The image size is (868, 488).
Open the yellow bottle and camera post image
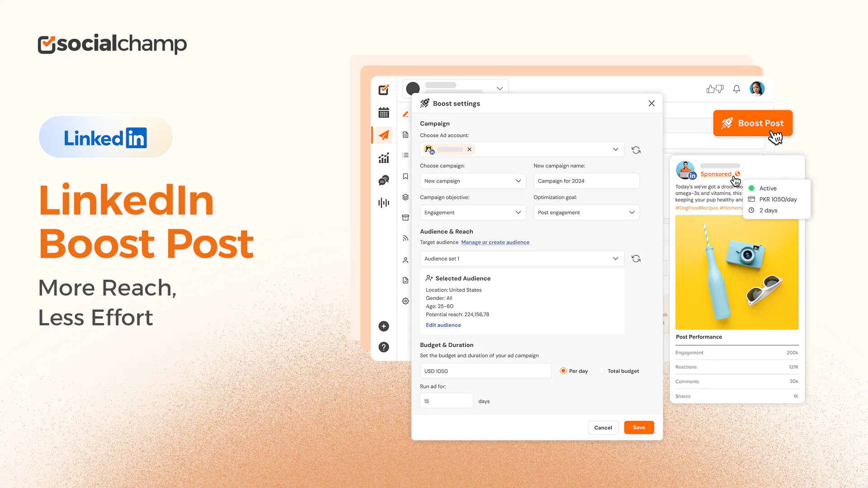tap(737, 272)
